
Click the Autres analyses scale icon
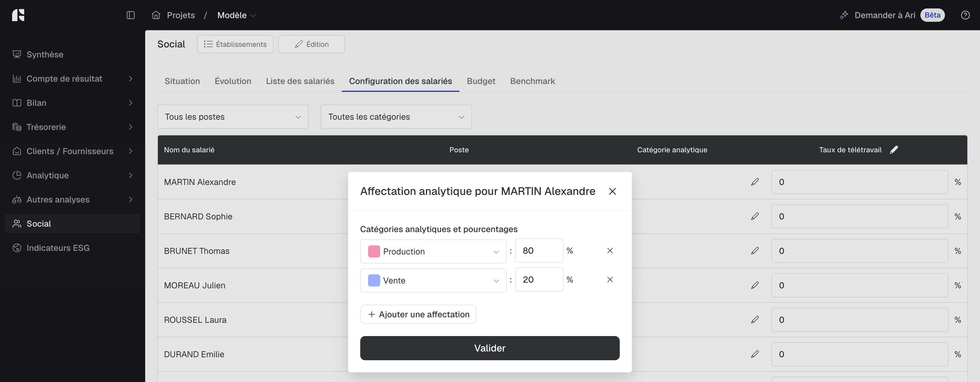[x=17, y=199]
